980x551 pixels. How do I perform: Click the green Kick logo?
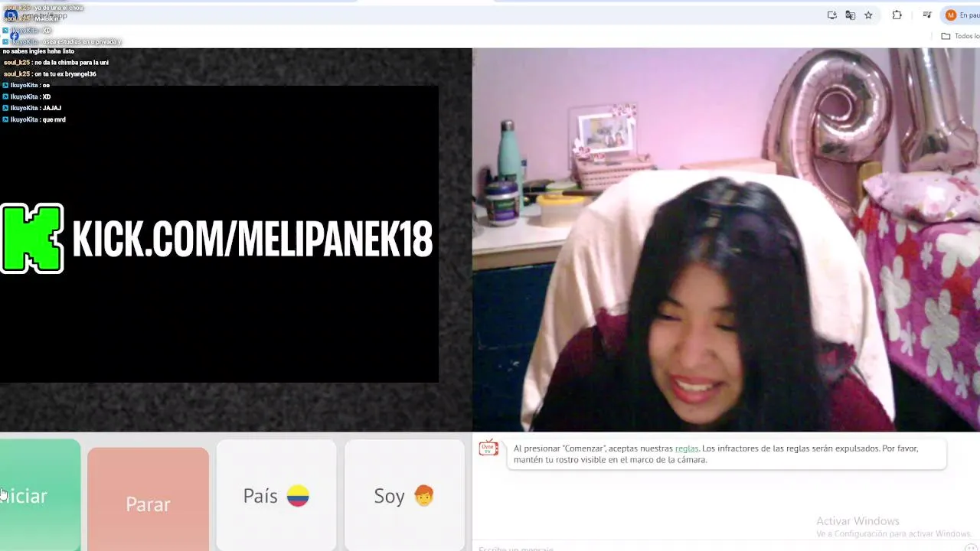click(31, 238)
